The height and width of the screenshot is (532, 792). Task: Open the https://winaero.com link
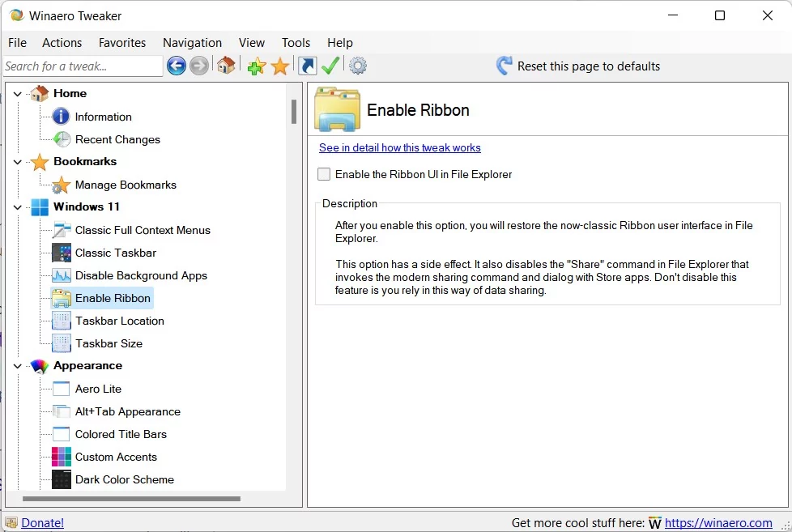pos(718,523)
